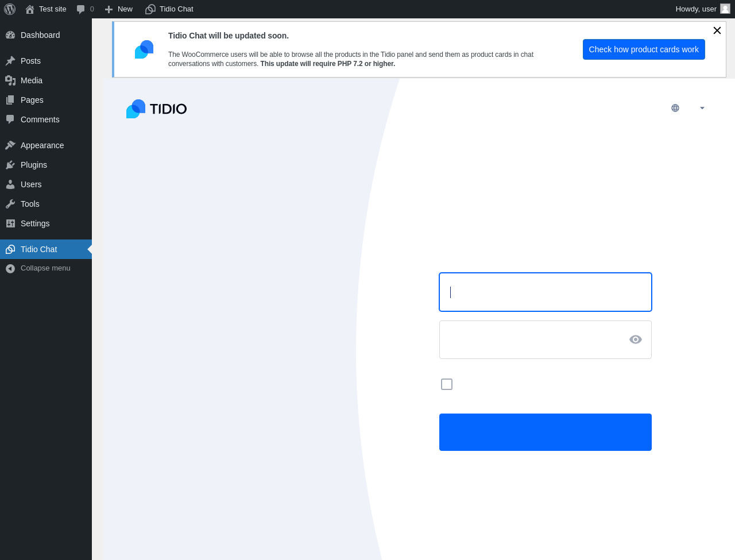
Task: Tick the checkbox below the password field
Action: point(447,384)
